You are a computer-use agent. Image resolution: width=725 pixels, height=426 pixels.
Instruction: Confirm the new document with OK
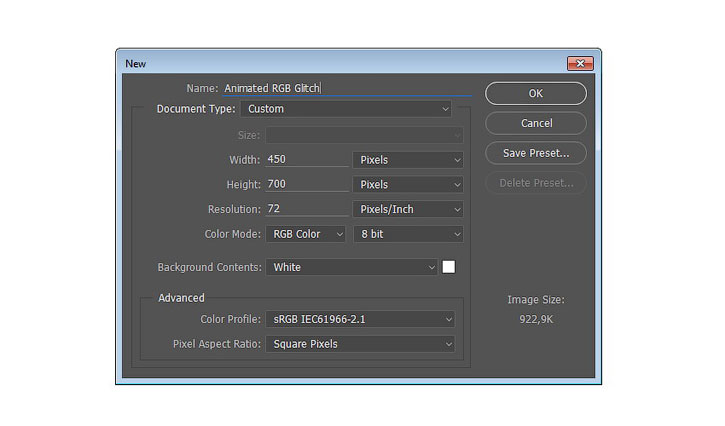536,93
